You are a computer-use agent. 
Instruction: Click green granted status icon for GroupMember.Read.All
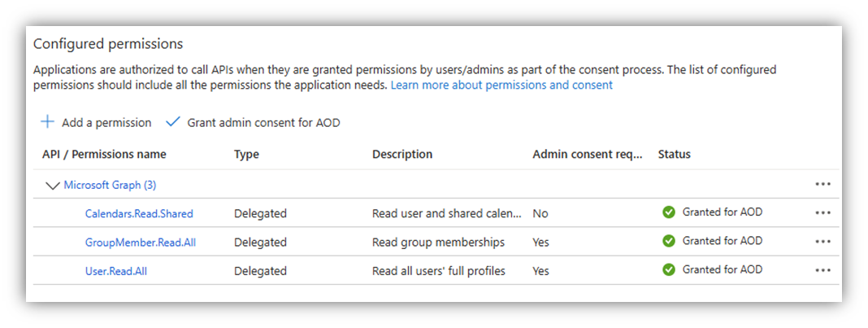tap(669, 241)
